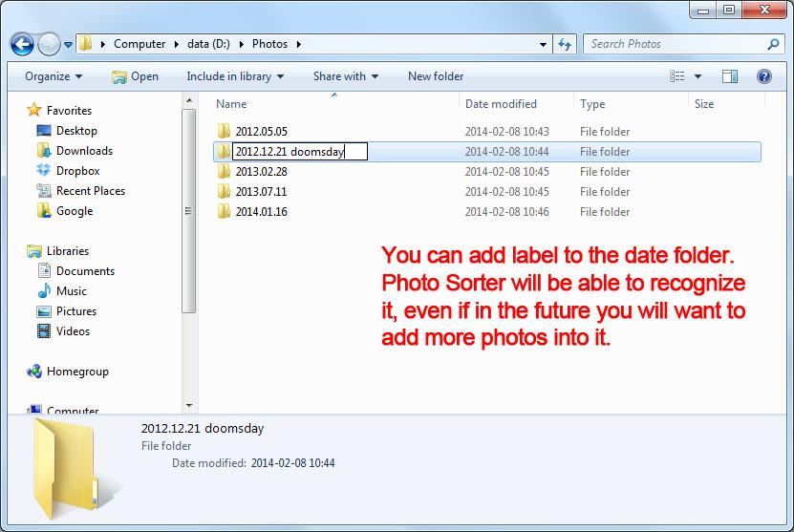Expand arrow after data (D:) in address bar
This screenshot has width=794, height=532.
pyautogui.click(x=241, y=45)
